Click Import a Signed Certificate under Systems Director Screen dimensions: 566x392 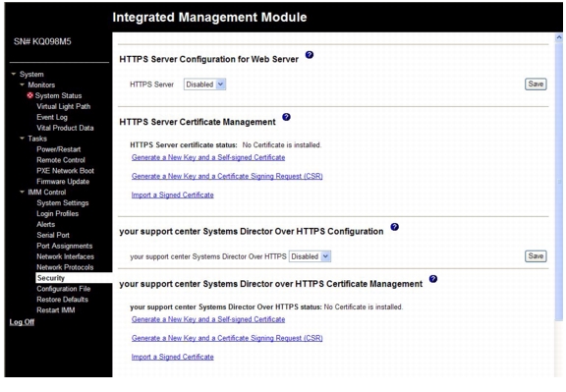pyautogui.click(x=173, y=357)
